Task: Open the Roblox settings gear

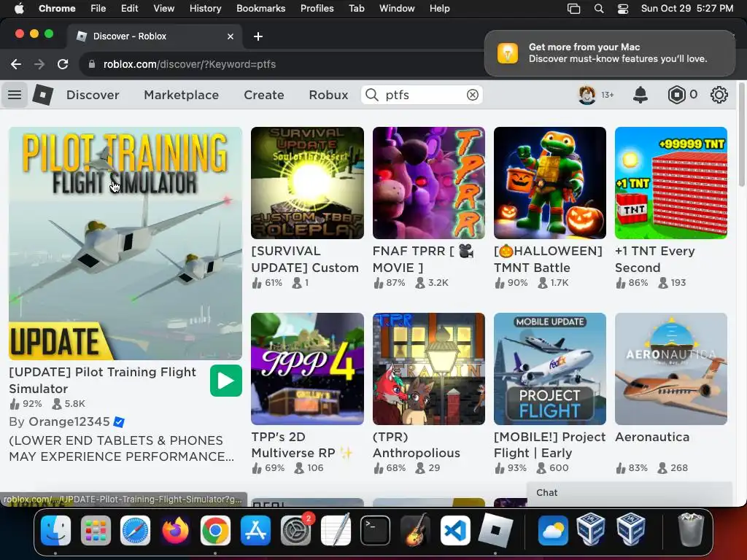Action: coord(719,95)
